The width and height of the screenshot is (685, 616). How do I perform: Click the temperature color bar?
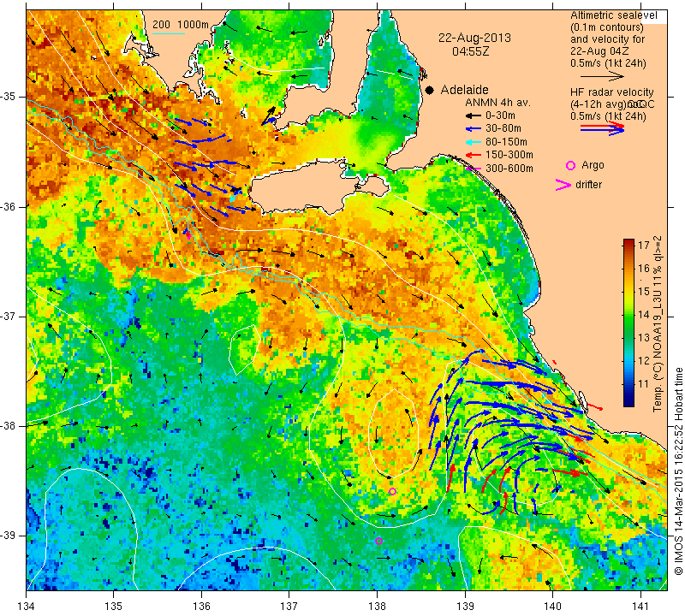pyautogui.click(x=628, y=323)
